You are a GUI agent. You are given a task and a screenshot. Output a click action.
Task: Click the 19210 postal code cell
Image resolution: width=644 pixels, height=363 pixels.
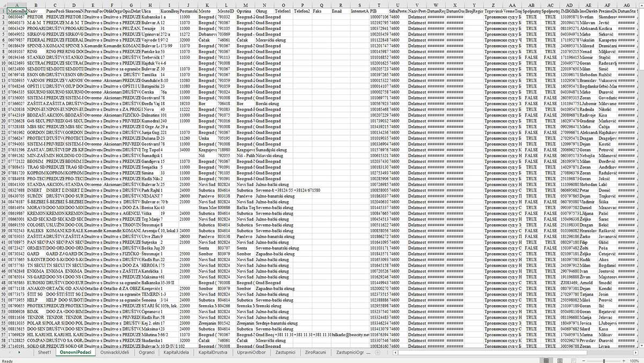188,103
